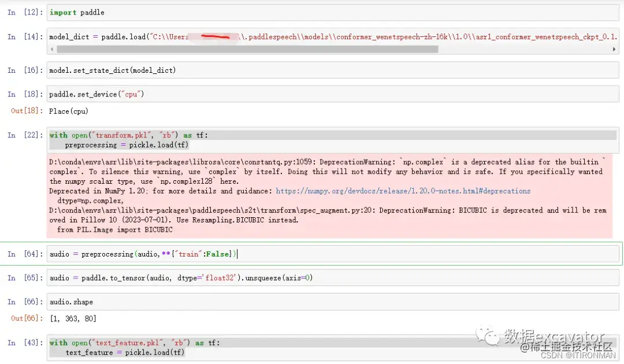Click the 'dtype=np.complex,' warning line
Image resolution: width=624 pixels, height=364 pixels.
point(90,200)
